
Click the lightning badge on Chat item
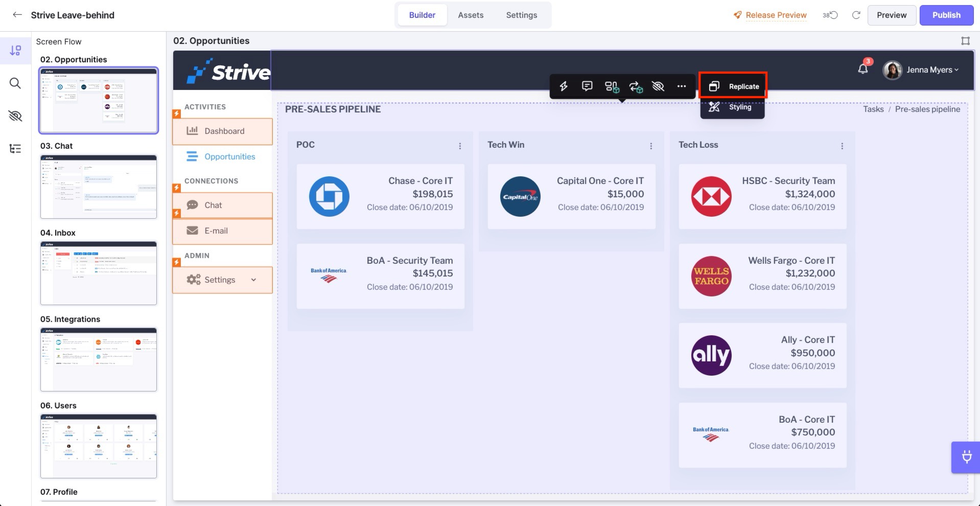click(x=176, y=188)
